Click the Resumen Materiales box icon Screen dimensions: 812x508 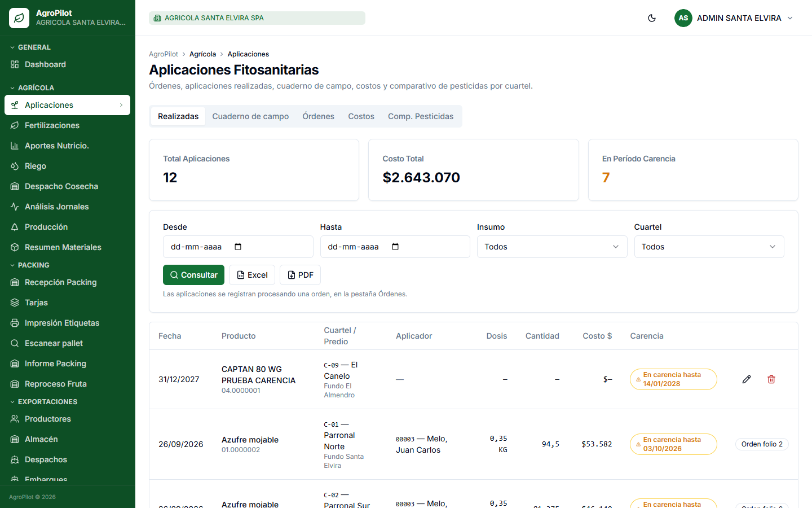[x=15, y=247]
